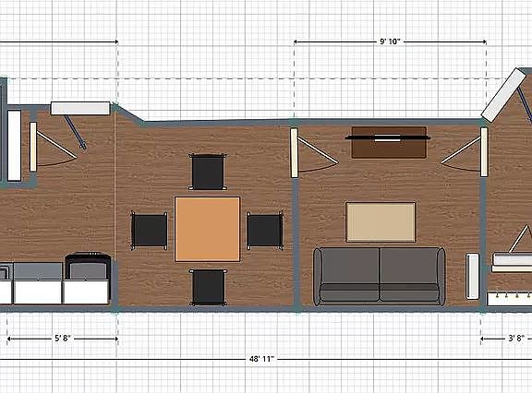Viewport: 532px width, 393px height.
Task: Select the orange square dining table
Action: point(207,230)
